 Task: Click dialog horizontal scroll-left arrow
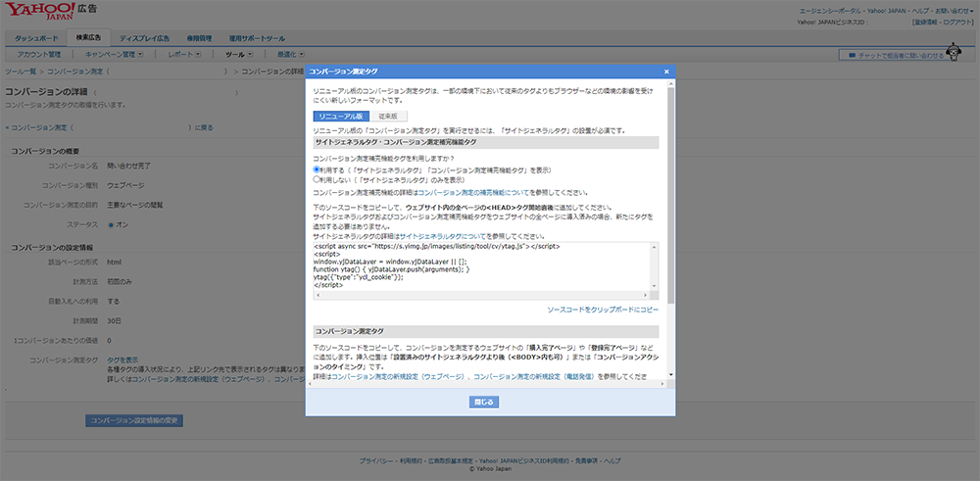tap(310, 384)
